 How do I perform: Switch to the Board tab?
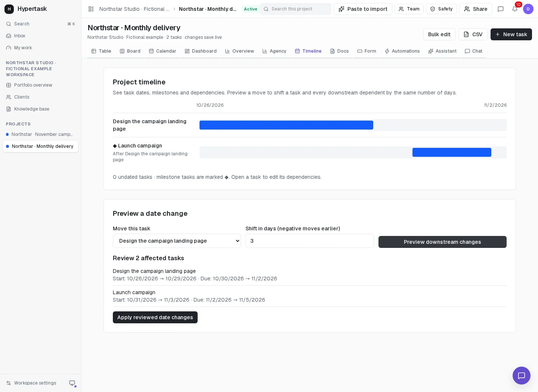tap(130, 51)
